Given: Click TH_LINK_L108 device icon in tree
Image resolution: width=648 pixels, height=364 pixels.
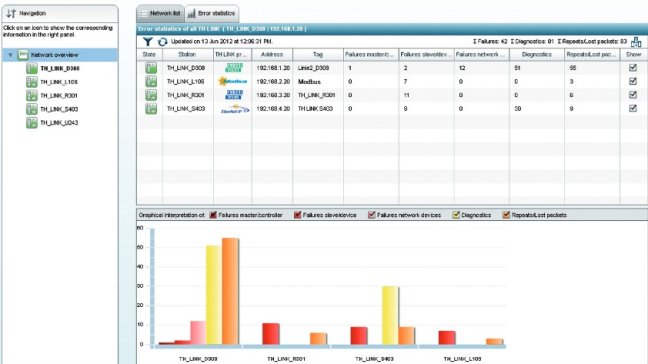Looking at the screenshot, I should tap(32, 82).
